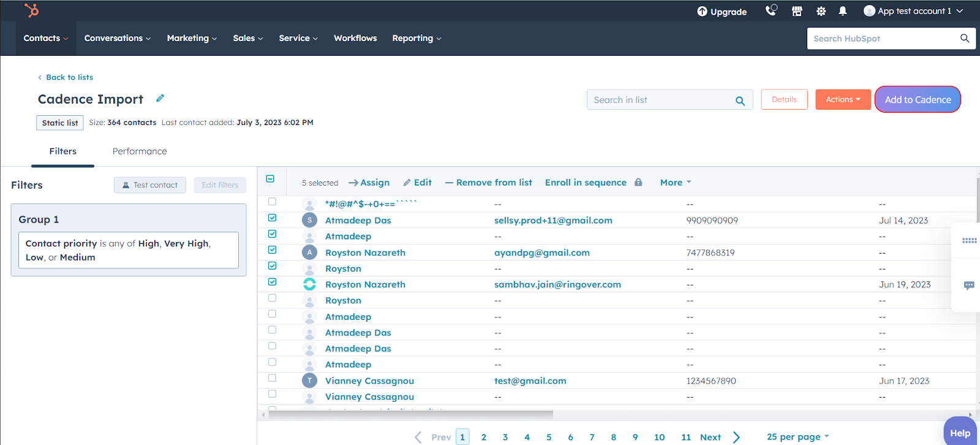The height and width of the screenshot is (445, 980).
Task: Go to page 5
Action: tap(549, 437)
